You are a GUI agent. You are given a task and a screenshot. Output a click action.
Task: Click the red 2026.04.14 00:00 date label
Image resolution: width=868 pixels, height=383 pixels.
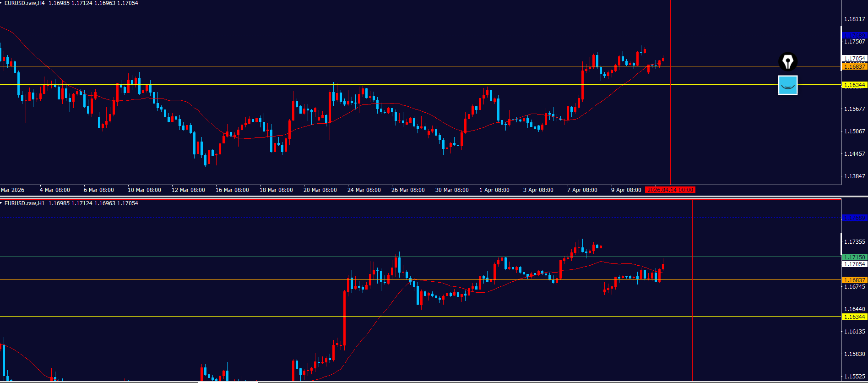[x=670, y=190]
